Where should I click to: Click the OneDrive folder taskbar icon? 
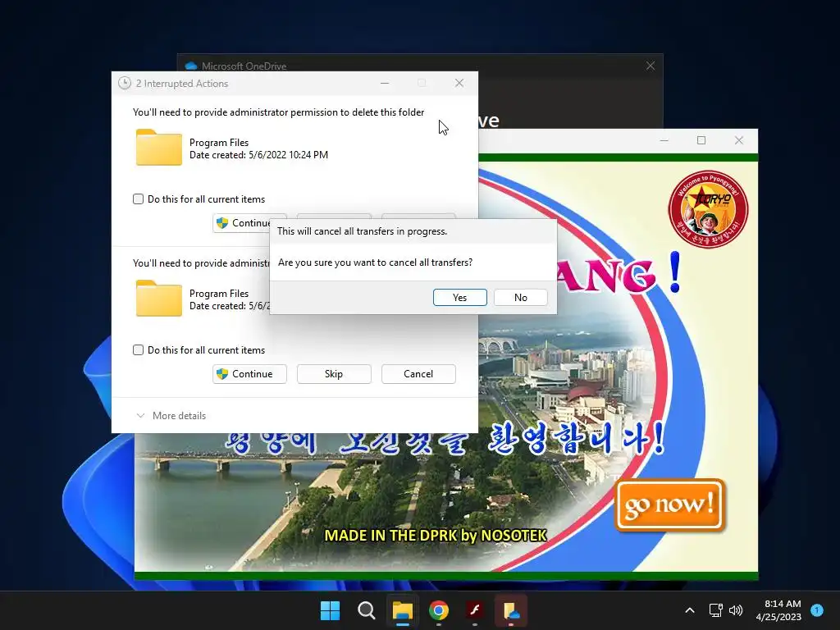pyautogui.click(x=510, y=610)
